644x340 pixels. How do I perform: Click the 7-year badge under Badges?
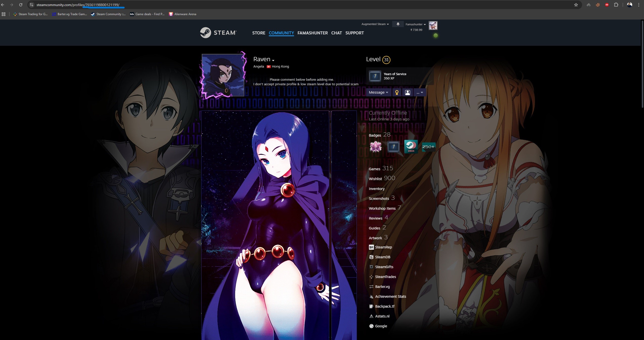[x=393, y=146]
